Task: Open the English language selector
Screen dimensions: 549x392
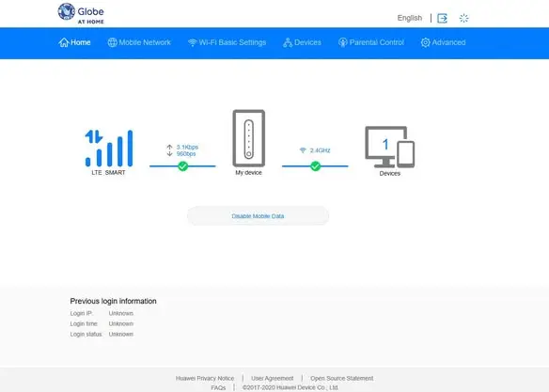Action: [x=410, y=18]
